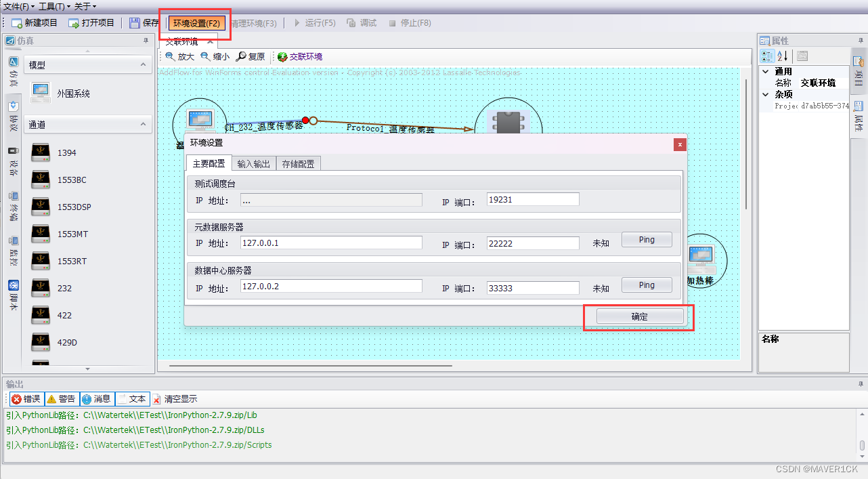The image size is (868, 479).
Task: Open the 工具(T) menu
Action: 54,6
